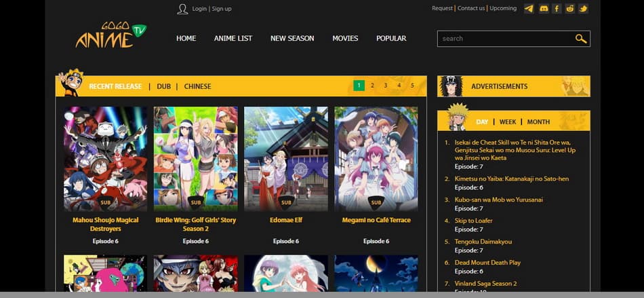This screenshot has width=644, height=298.
Task: Open the NEW SEASON menu item
Action: (x=292, y=39)
